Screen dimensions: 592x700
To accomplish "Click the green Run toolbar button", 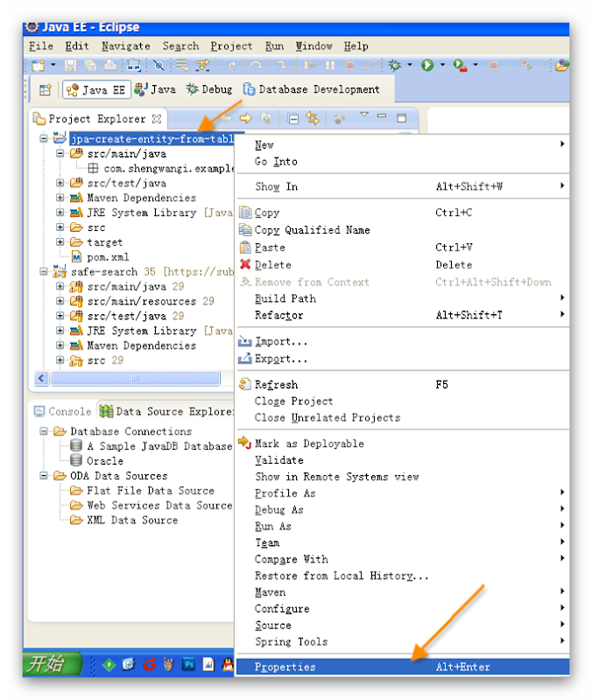I will (427, 65).
